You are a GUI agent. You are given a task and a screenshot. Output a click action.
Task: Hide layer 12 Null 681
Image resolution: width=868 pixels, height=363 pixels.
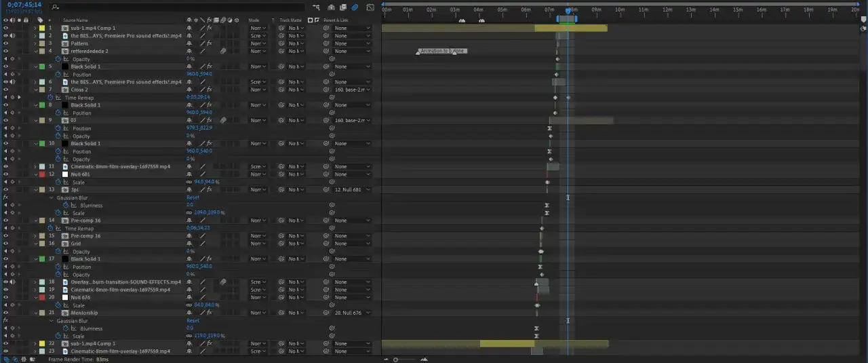point(5,174)
